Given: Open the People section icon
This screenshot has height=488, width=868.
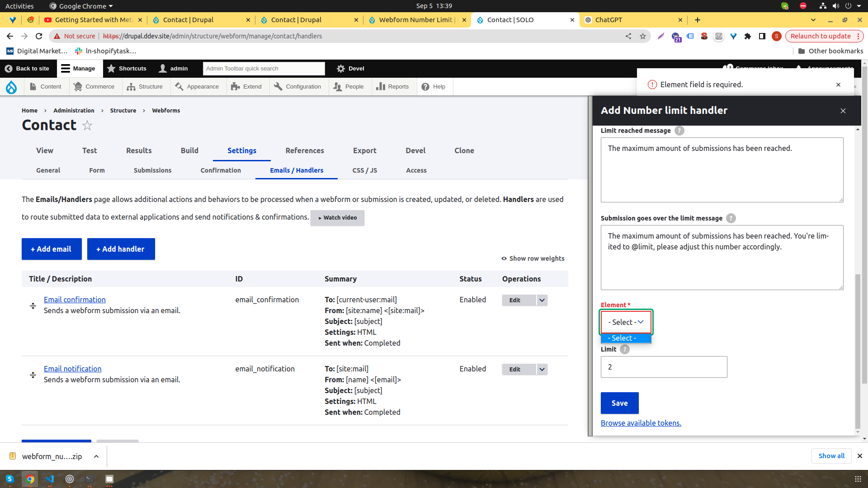Looking at the screenshot, I should coord(338,86).
